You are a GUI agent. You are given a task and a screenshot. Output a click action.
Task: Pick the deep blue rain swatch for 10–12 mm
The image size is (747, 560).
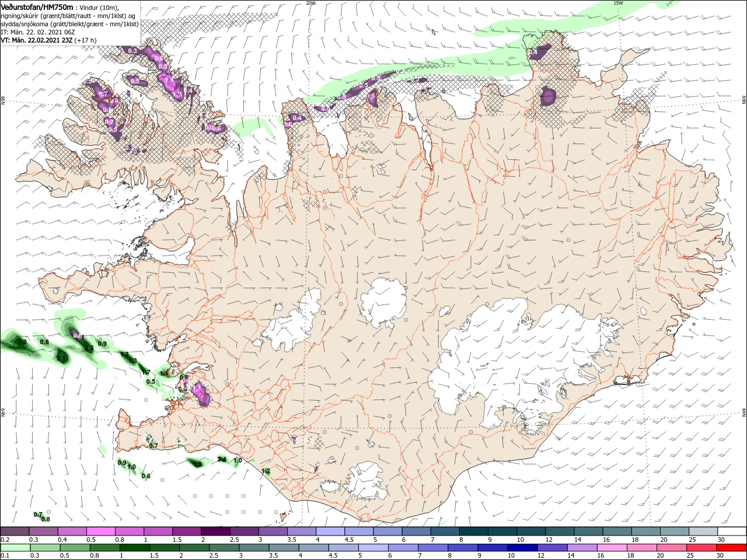pos(522,548)
